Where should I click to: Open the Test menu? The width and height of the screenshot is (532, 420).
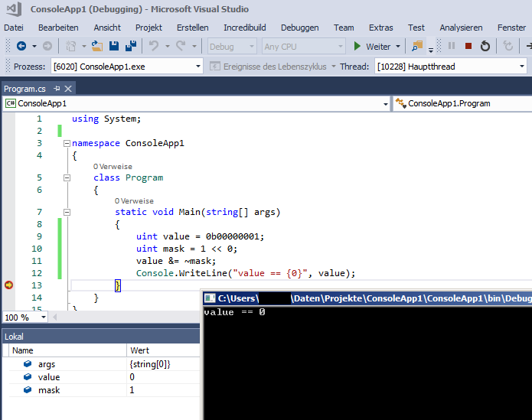click(416, 28)
